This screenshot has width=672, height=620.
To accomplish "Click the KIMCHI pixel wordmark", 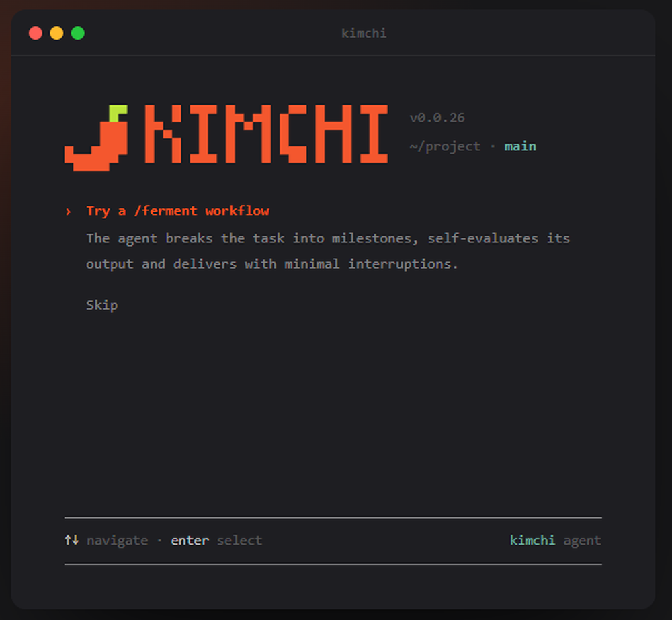I will (x=266, y=134).
